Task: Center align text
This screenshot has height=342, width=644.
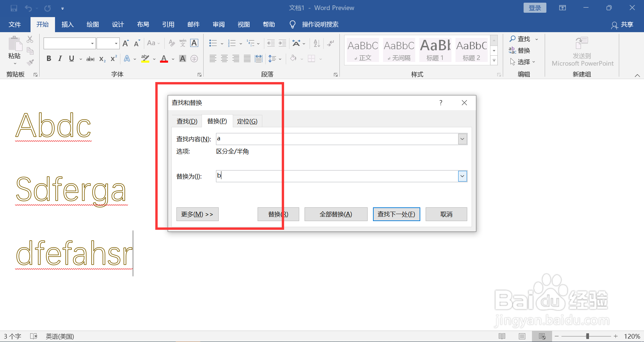Action: click(224, 59)
